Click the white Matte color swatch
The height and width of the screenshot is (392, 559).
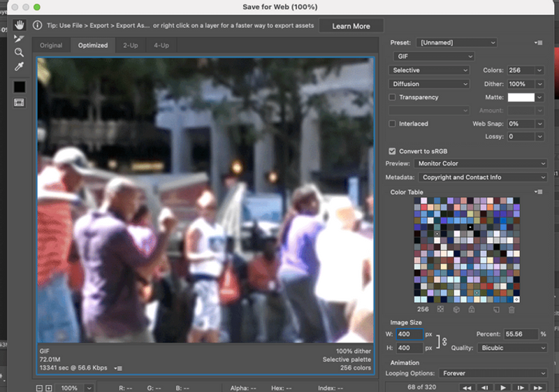[521, 97]
